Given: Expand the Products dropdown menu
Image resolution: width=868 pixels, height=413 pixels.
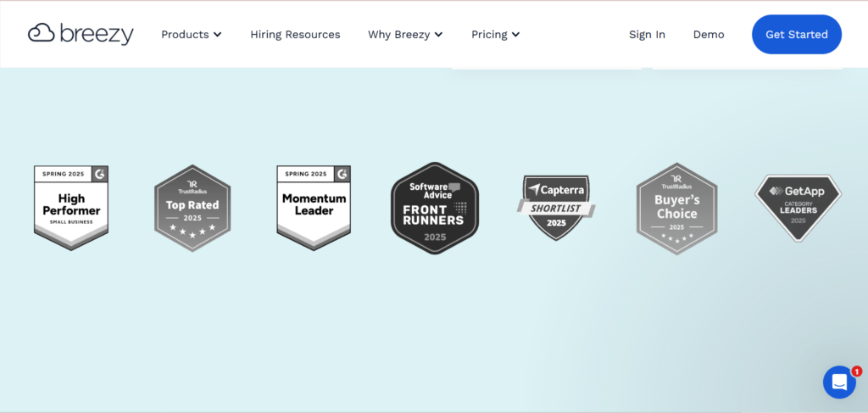Looking at the screenshot, I should [191, 34].
